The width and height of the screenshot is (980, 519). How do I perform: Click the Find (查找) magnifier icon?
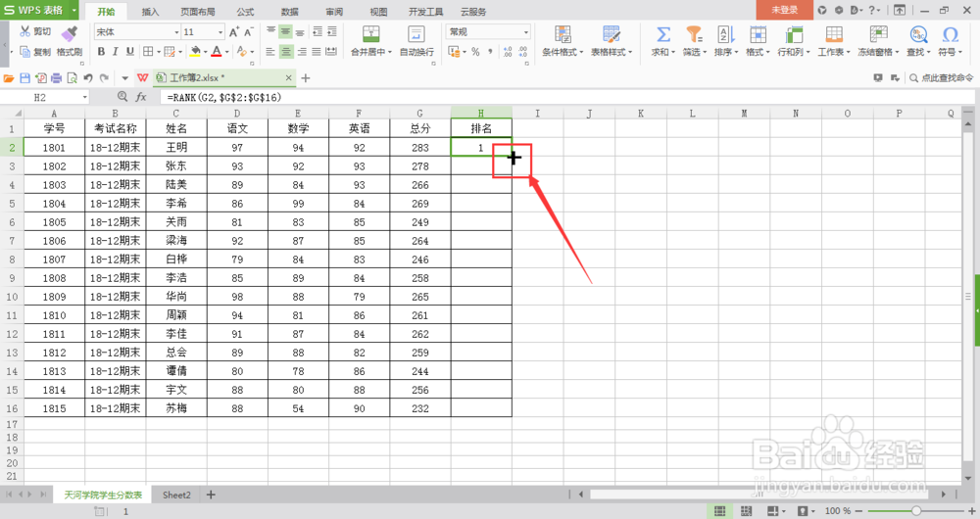coord(918,33)
